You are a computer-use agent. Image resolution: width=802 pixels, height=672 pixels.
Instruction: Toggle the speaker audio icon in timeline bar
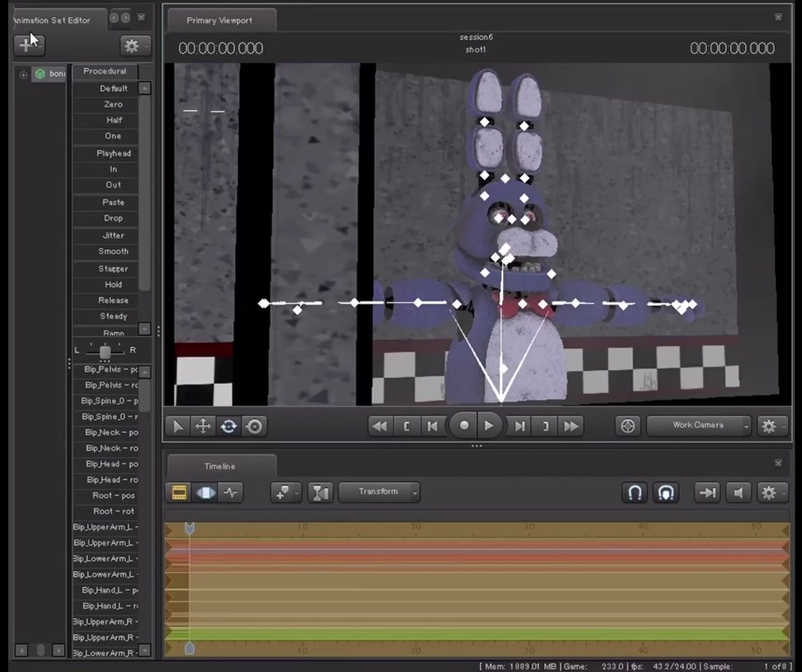click(x=738, y=492)
